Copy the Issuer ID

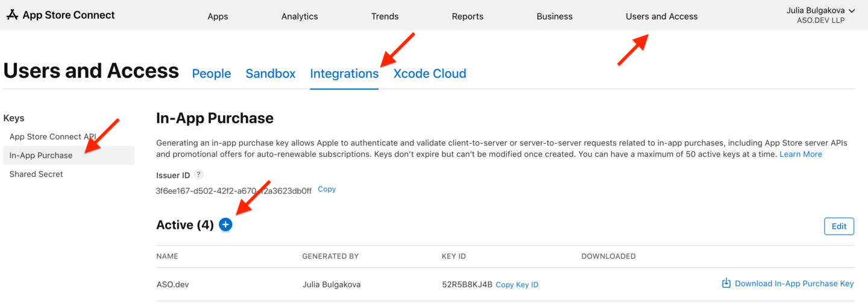tap(327, 190)
